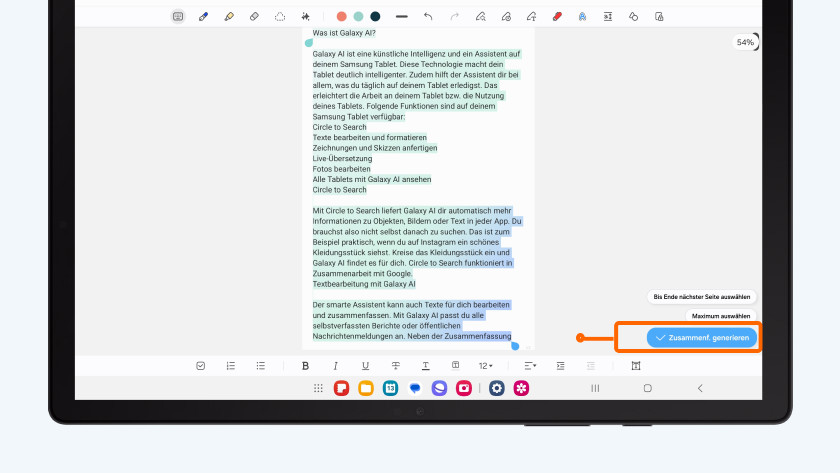Select the Maximum auswählen option

click(720, 316)
